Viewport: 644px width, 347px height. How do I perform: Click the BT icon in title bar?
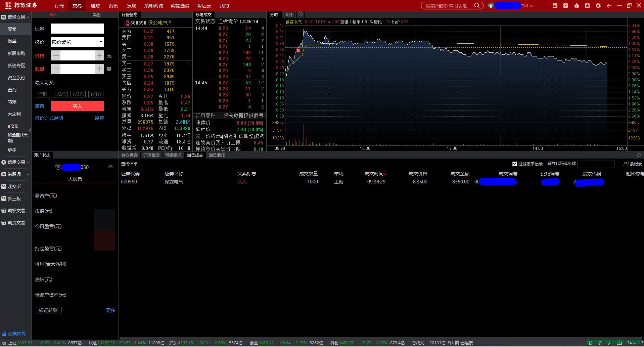pos(555,6)
